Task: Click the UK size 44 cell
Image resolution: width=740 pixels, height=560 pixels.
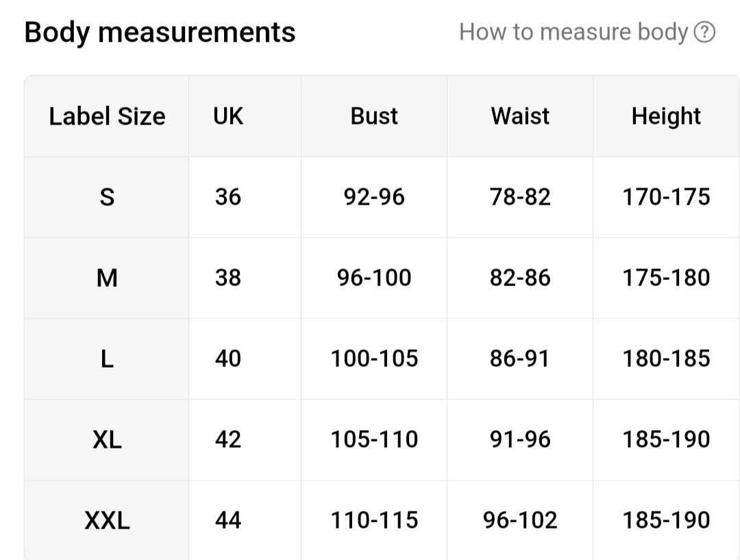Action: [x=228, y=521]
